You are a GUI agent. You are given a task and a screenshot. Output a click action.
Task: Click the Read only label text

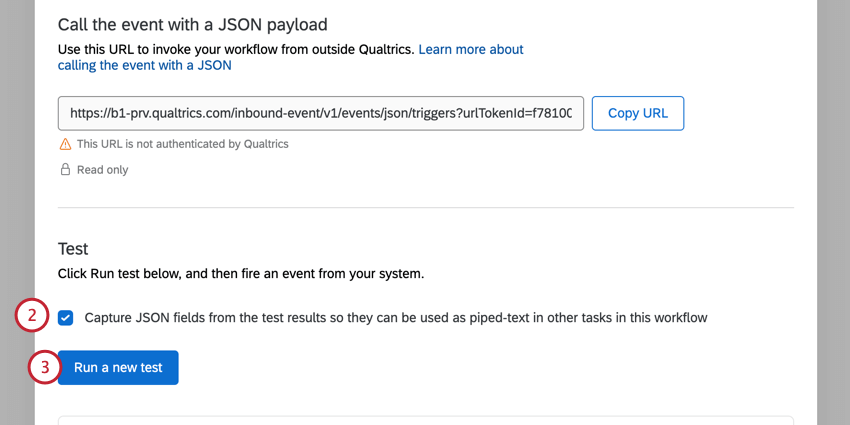102,170
